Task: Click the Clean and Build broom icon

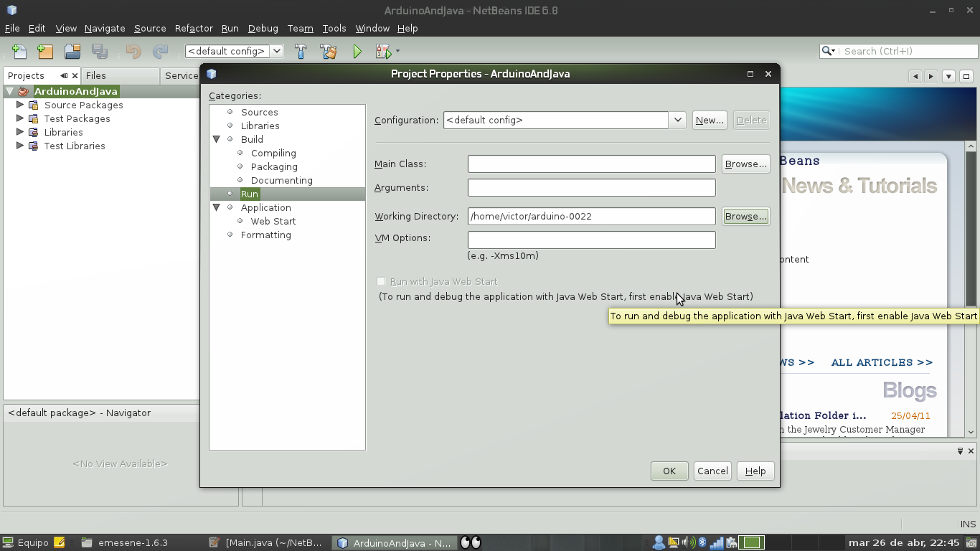Action: point(328,51)
